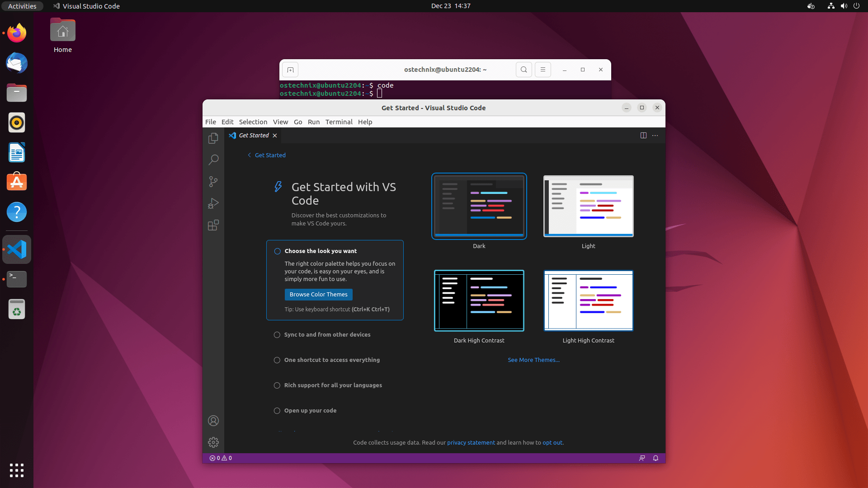
Task: Click the See More Themes link
Action: pos(533,359)
